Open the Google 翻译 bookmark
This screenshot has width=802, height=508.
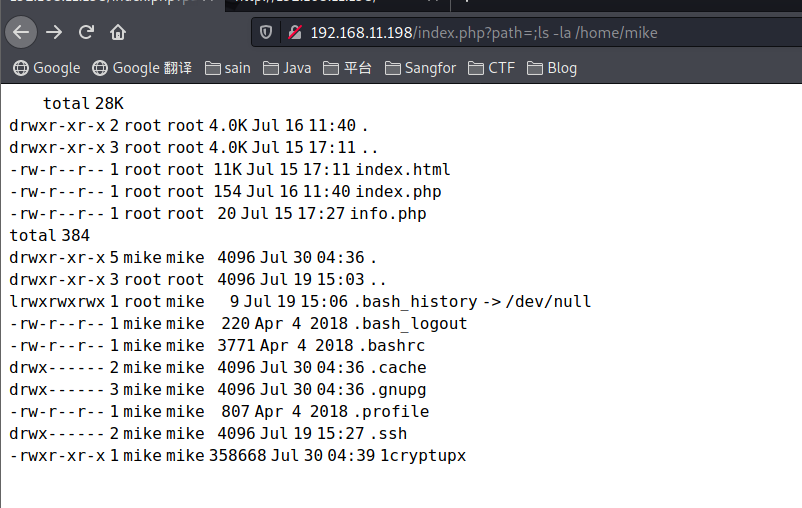pyautogui.click(x=142, y=68)
